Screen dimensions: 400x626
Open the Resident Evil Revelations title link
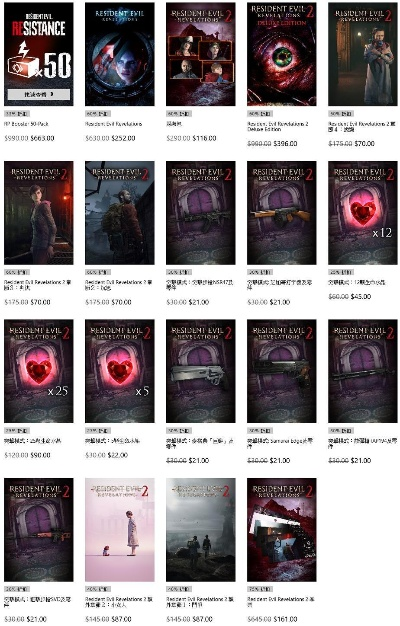113,124
